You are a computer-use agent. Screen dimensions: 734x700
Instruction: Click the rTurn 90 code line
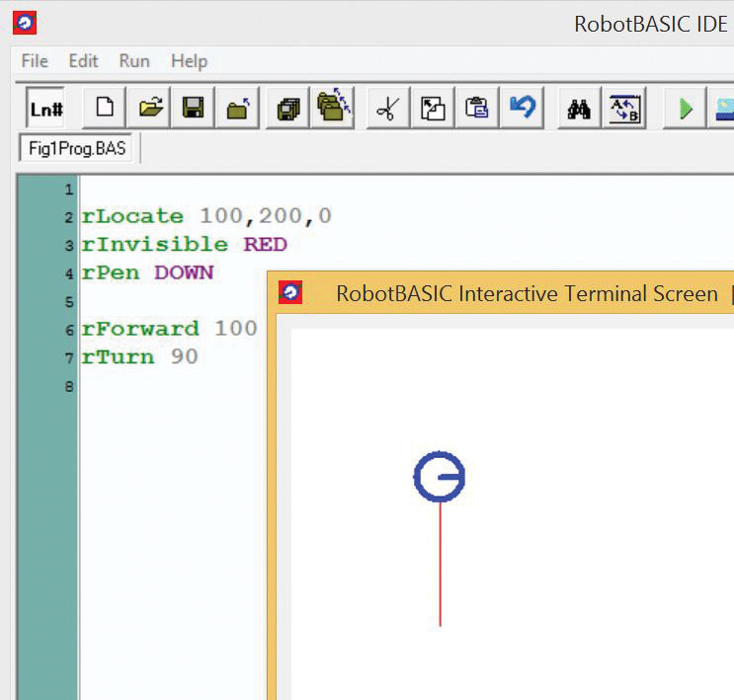139,357
